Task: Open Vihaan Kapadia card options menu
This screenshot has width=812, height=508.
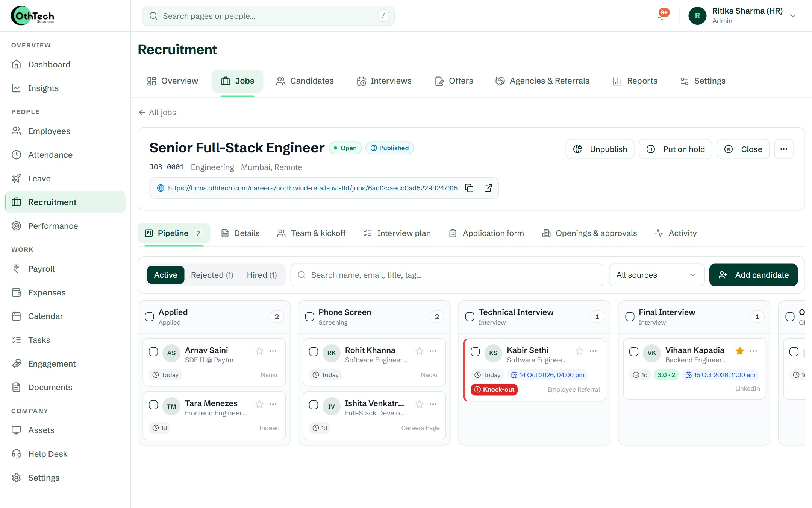Action: [x=753, y=351]
